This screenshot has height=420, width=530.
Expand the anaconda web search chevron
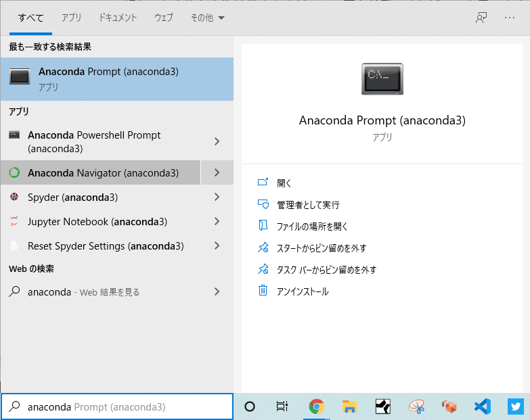click(x=217, y=291)
